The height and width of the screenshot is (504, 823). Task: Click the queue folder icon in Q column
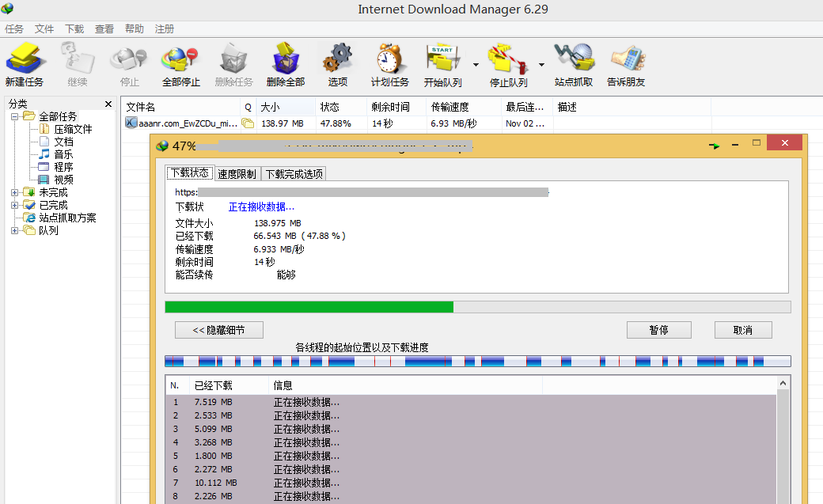tap(248, 123)
